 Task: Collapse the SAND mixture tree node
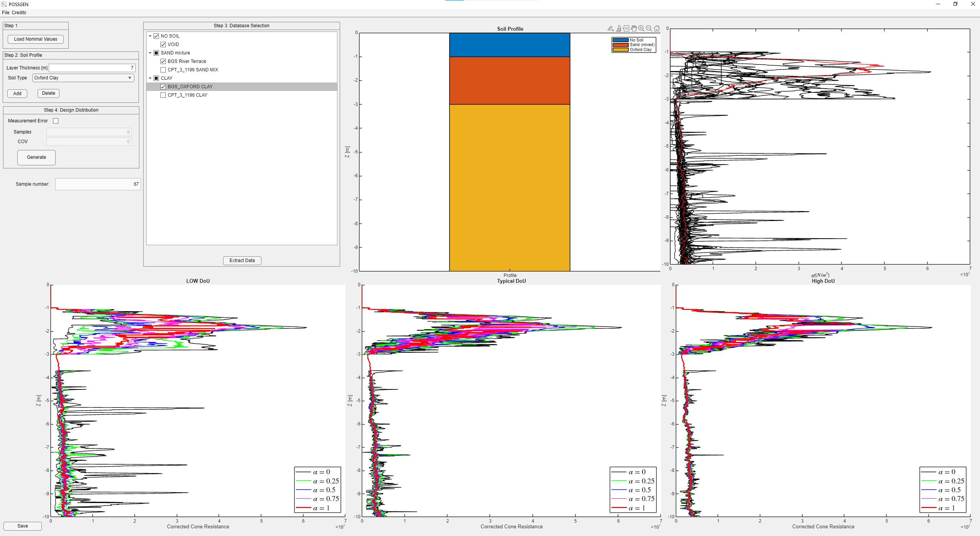pos(150,53)
